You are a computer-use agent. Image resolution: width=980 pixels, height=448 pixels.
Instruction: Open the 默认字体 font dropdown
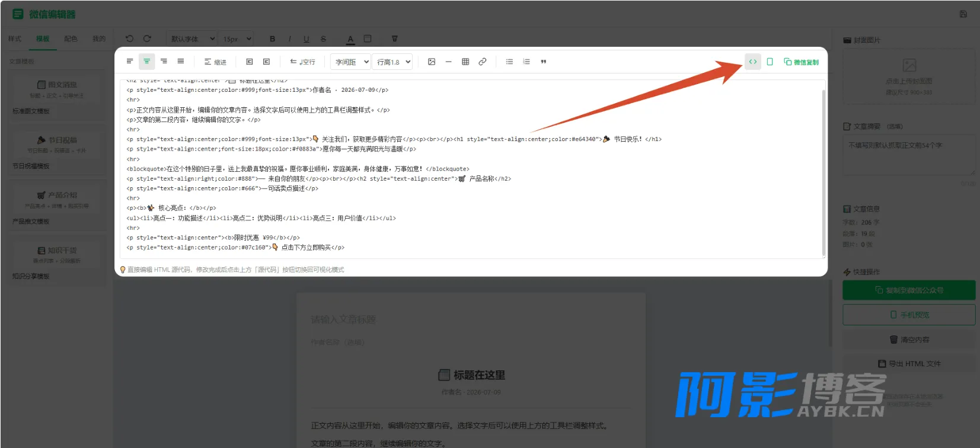[192, 39]
